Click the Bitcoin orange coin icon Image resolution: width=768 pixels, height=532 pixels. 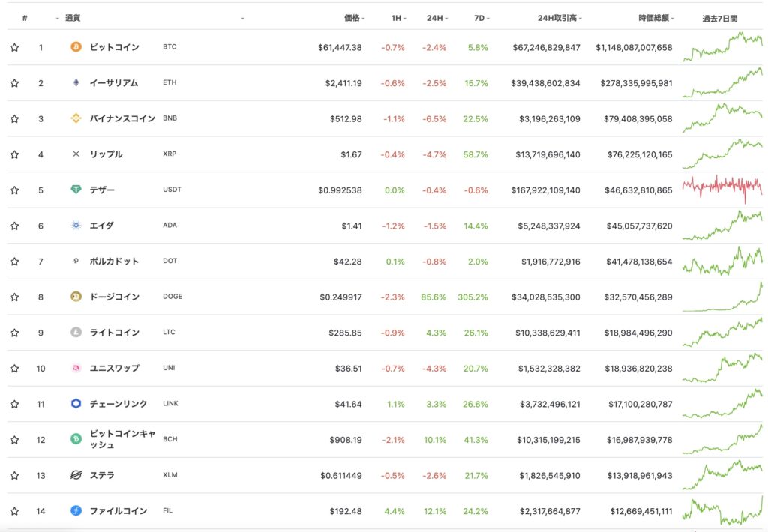[76, 47]
